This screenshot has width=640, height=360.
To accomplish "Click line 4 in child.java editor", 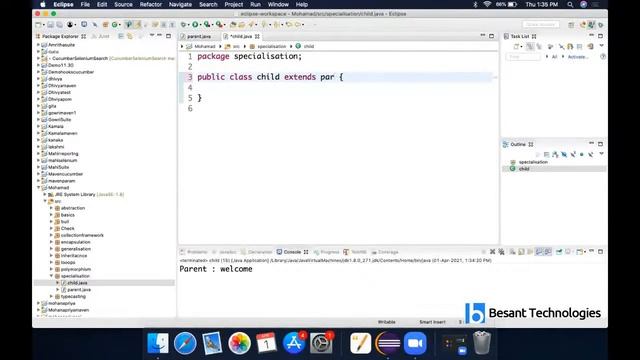I will pyautogui.click(x=343, y=87).
